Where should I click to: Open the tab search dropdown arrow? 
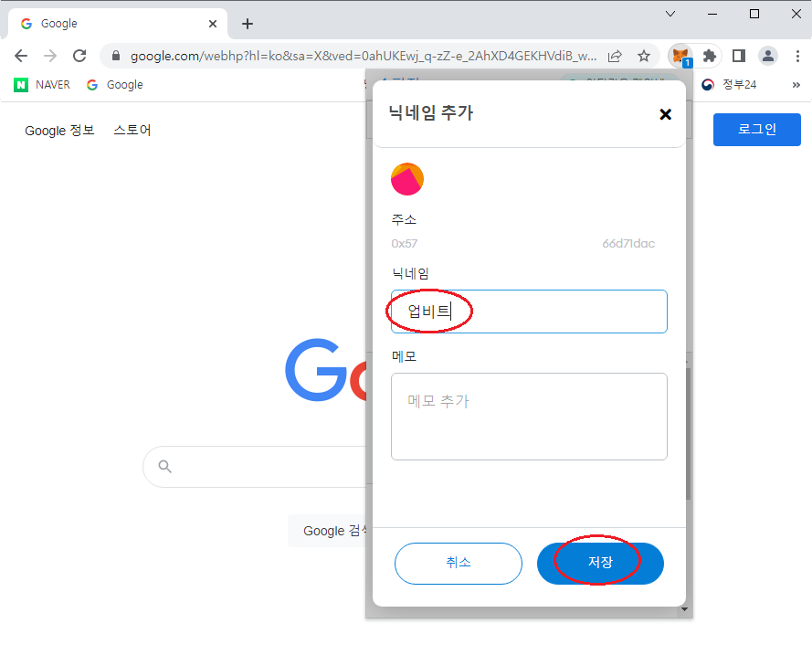pyautogui.click(x=670, y=14)
